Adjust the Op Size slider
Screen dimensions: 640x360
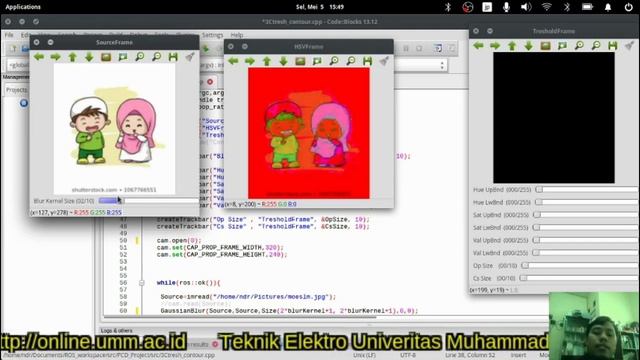[581, 266]
